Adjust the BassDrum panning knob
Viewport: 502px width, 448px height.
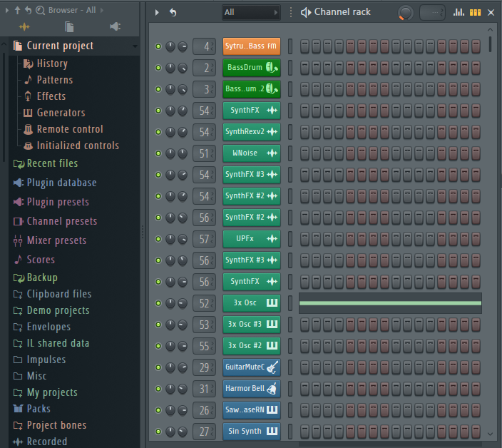click(x=170, y=68)
